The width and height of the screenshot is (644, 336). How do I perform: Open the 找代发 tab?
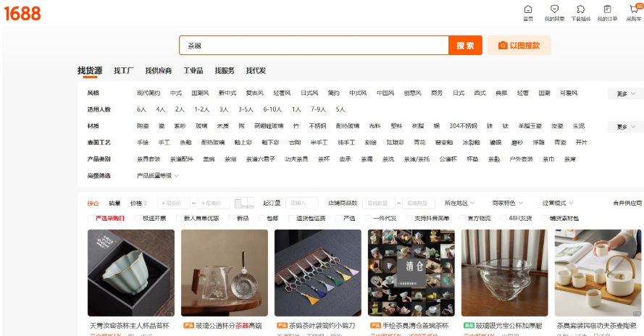[256, 71]
